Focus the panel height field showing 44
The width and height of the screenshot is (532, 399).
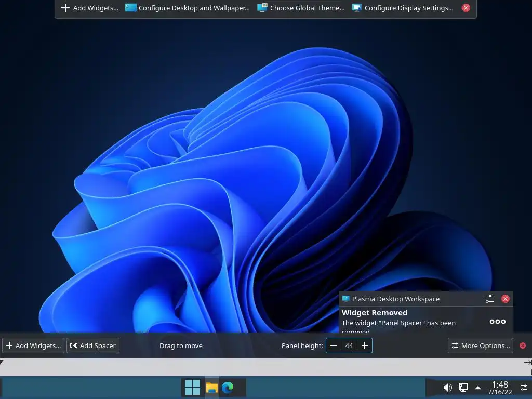click(349, 345)
